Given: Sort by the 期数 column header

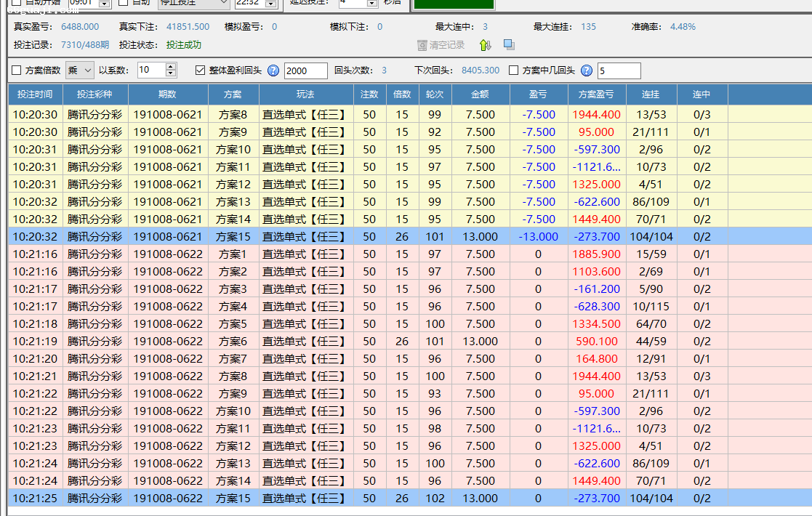Looking at the screenshot, I should click(x=168, y=94).
